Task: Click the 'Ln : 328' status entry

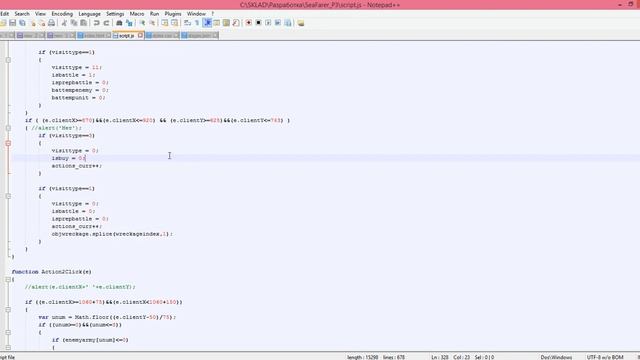Action: [440, 357]
